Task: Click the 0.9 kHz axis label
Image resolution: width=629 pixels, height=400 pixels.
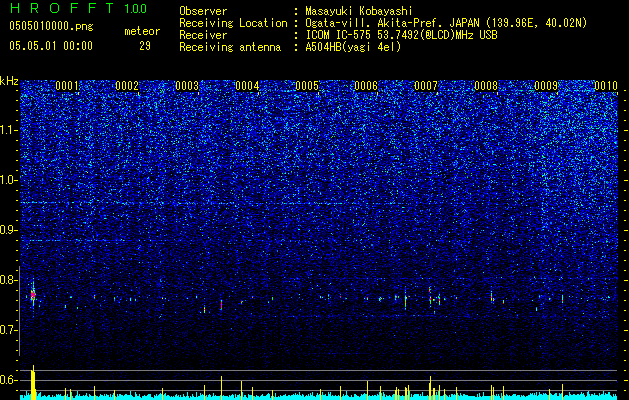Action: click(9, 230)
